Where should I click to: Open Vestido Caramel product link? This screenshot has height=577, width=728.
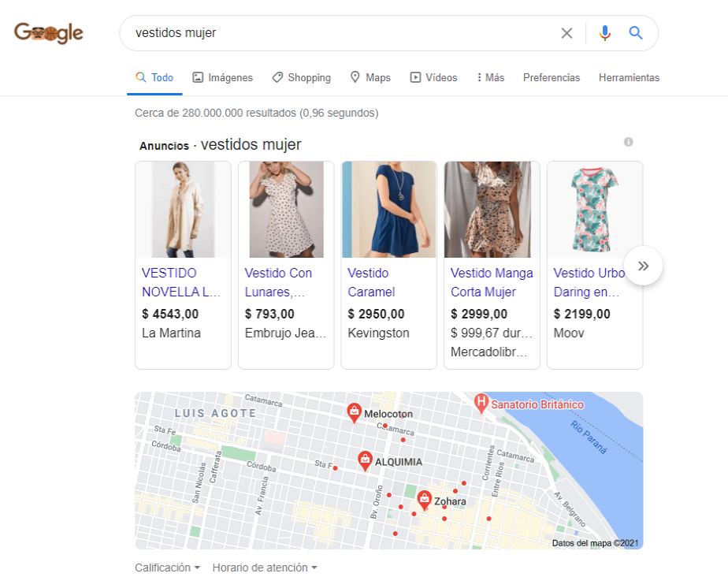371,282
